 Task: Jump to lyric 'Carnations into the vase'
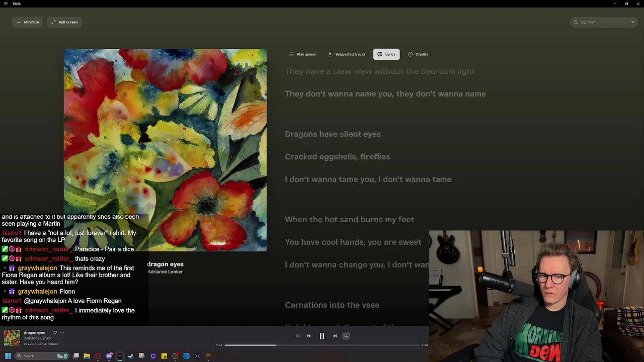332,305
